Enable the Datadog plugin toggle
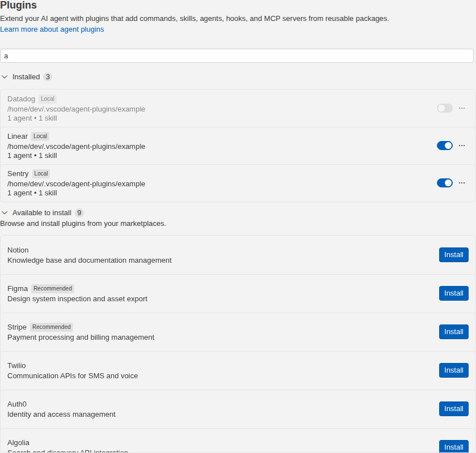This screenshot has width=476, height=453. tap(445, 108)
